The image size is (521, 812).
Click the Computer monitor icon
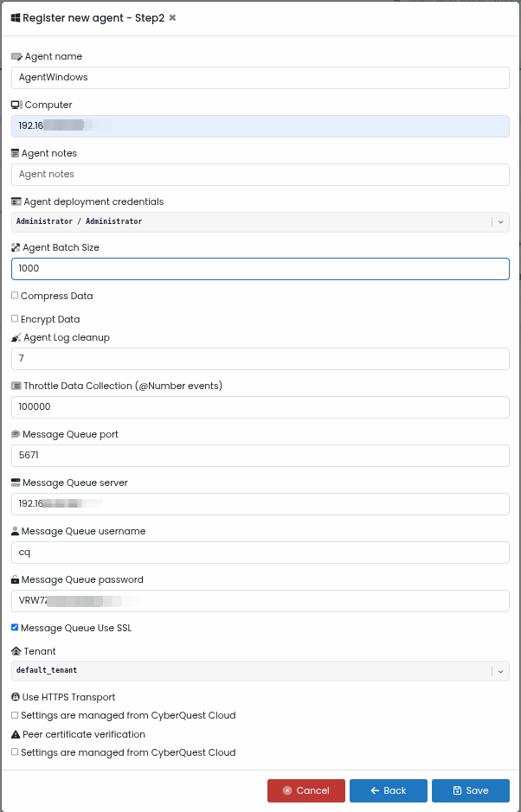(16, 105)
